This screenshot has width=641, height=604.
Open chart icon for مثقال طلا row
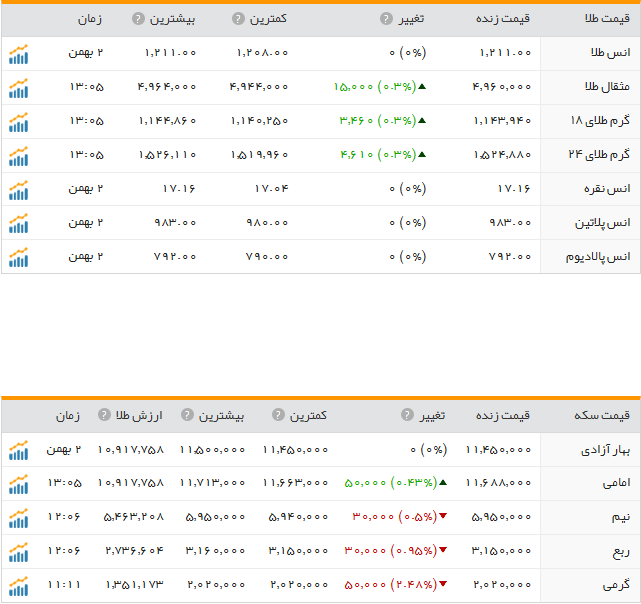point(18,88)
